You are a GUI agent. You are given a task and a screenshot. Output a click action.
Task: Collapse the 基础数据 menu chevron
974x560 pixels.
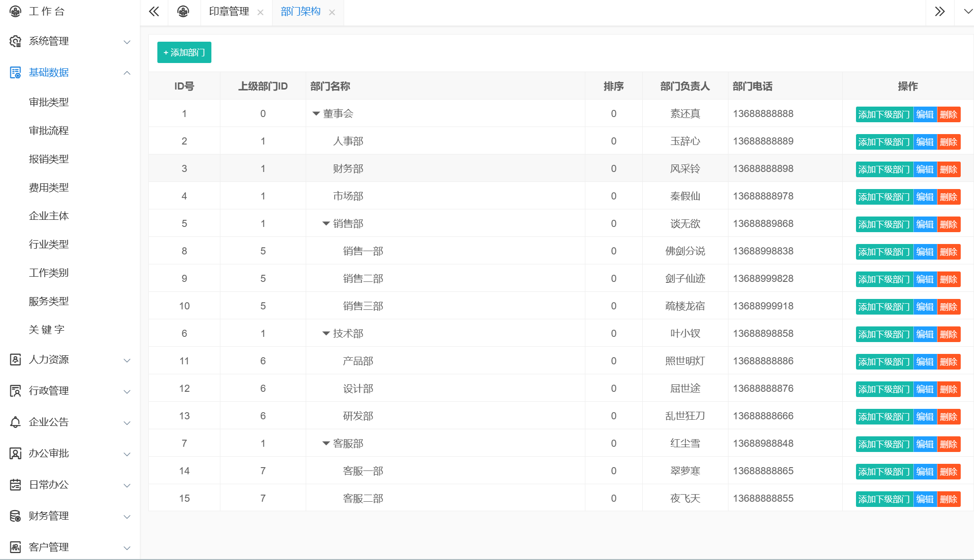click(127, 73)
